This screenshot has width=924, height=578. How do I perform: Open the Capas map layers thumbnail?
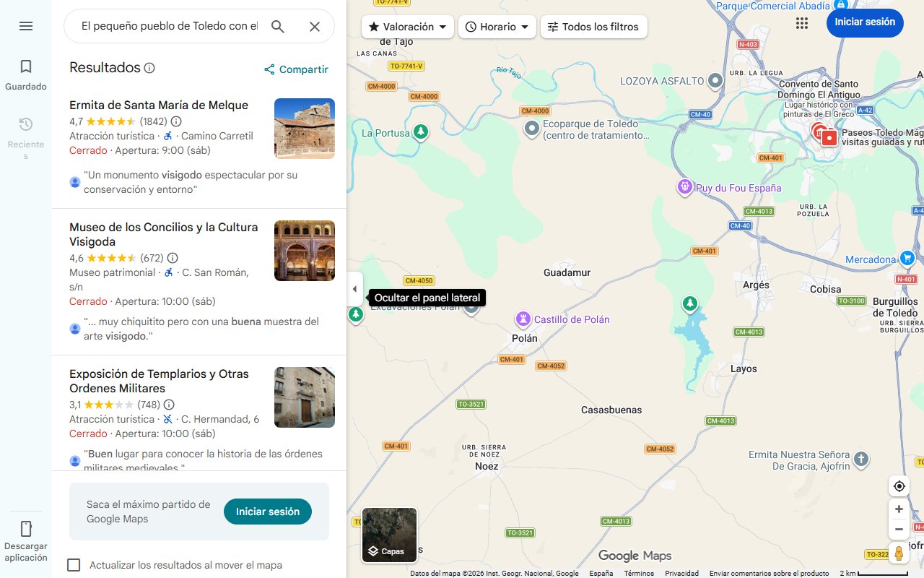(x=389, y=535)
